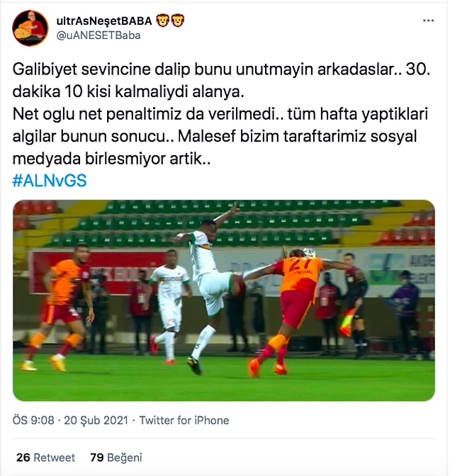Open the @uANESETBaba handle
The image size is (450, 476).
pyautogui.click(x=99, y=35)
